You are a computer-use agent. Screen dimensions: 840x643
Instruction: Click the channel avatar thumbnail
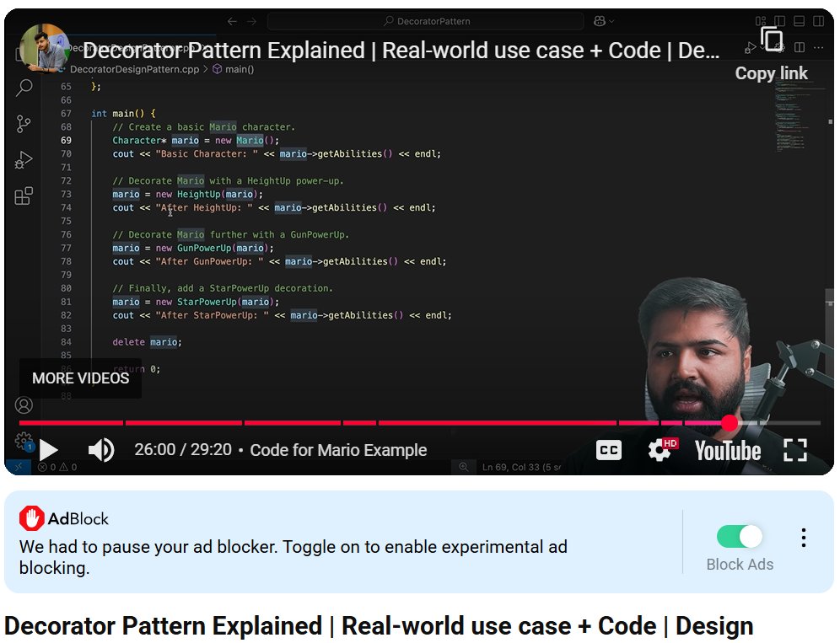click(x=44, y=49)
